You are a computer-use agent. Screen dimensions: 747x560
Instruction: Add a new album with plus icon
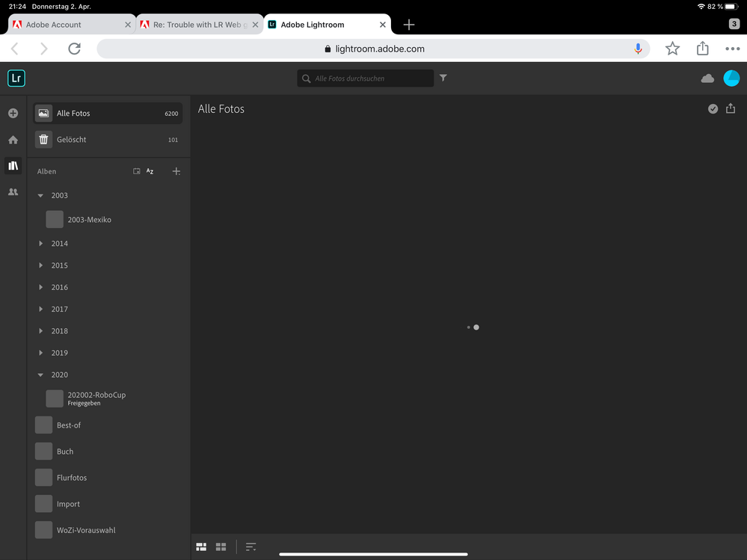(x=176, y=171)
